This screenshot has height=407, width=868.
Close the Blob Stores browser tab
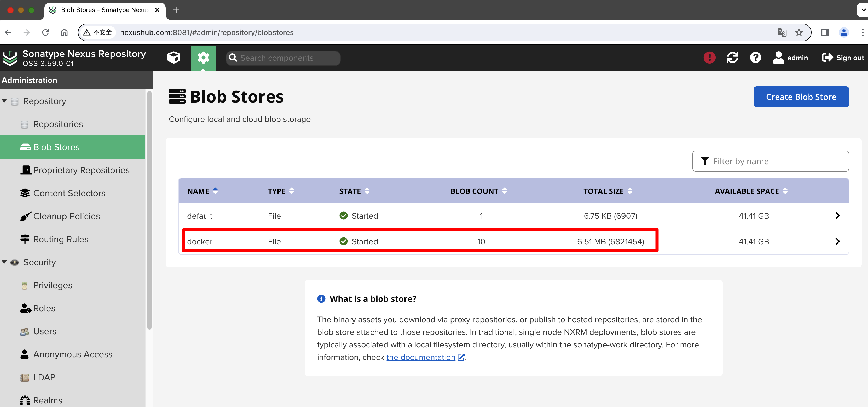coord(157,10)
